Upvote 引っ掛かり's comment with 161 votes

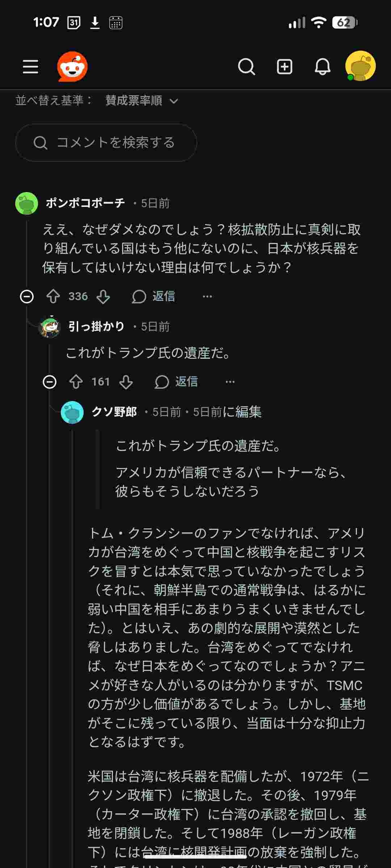[76, 382]
